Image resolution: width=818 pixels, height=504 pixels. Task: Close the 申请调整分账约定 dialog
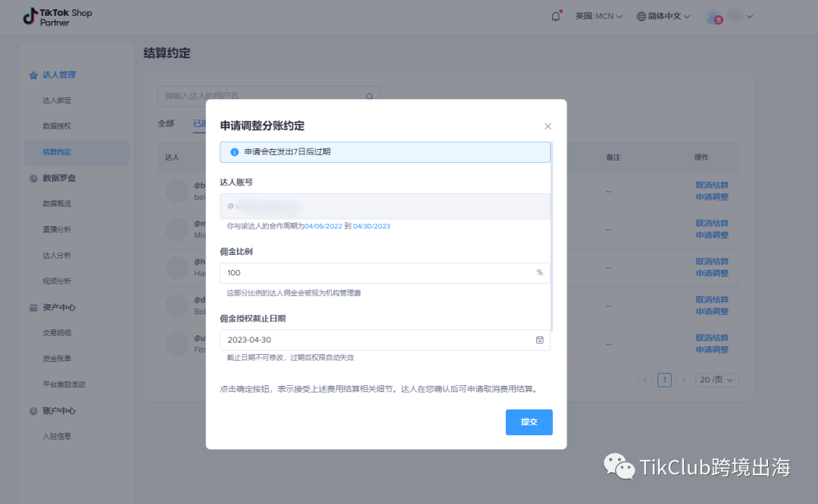pyautogui.click(x=548, y=126)
